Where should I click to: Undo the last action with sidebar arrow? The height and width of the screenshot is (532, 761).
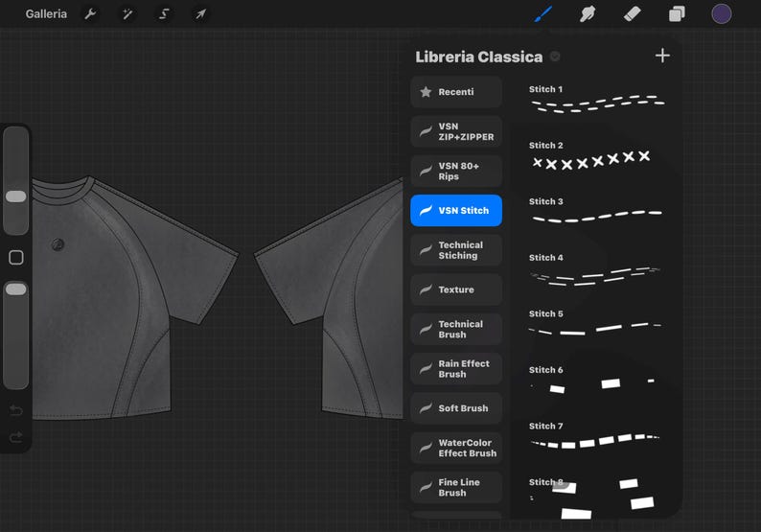click(16, 411)
